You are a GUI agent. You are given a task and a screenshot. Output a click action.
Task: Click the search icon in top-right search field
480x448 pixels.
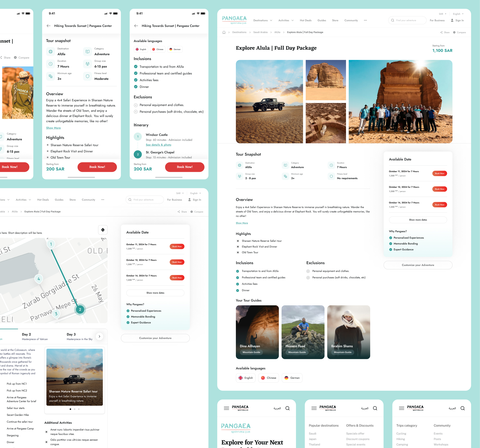(x=393, y=21)
